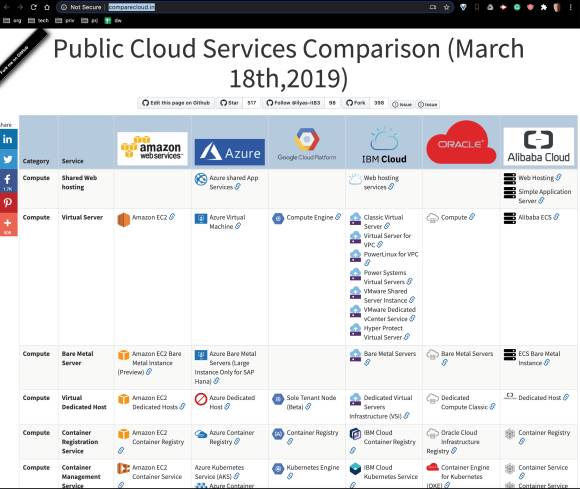Screen dimensions: 580x489
Task: Fork the repository button
Action: click(355, 103)
